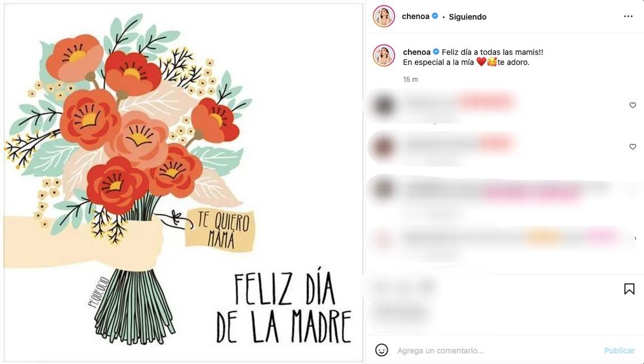Click verified badge next to header username
The image size is (644, 364).
[x=435, y=16]
